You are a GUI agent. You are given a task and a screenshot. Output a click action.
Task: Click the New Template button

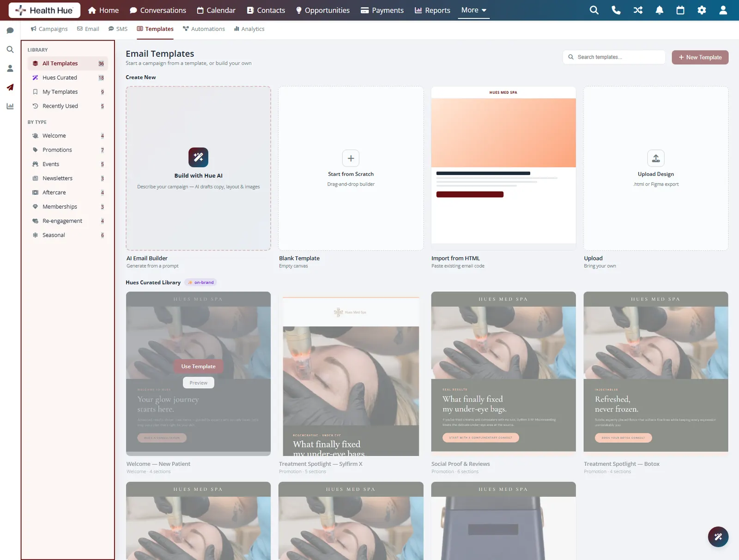[x=700, y=57]
